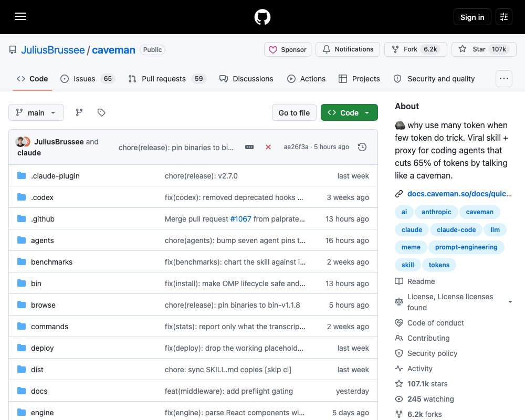Open pull request #1067 link
This screenshot has height=420, width=525.
click(240, 219)
